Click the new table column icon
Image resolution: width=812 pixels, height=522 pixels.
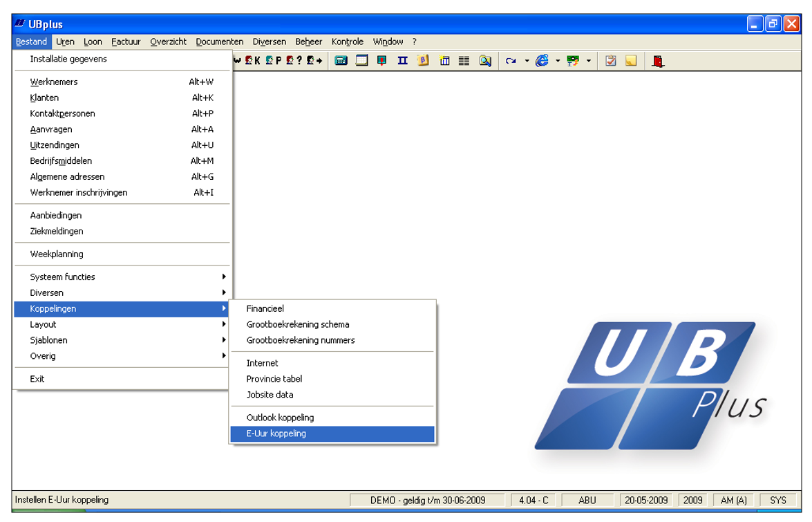point(444,61)
